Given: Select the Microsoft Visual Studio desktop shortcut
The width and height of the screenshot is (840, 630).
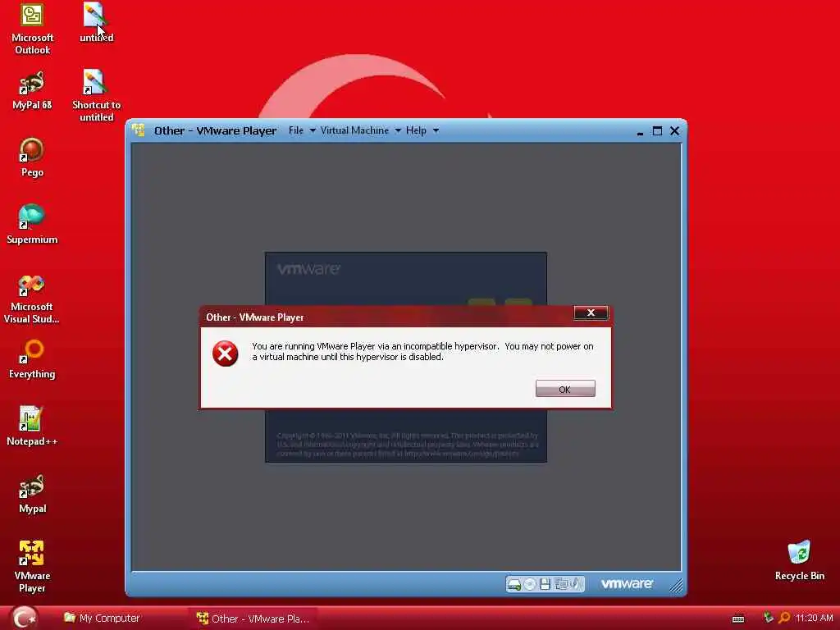Looking at the screenshot, I should (x=32, y=299).
